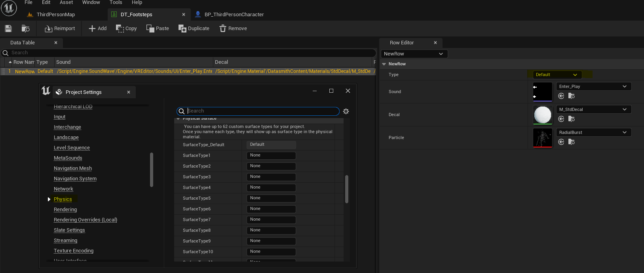Click the RadialBurst particle thumbnail
The height and width of the screenshot is (273, 644).
click(543, 137)
